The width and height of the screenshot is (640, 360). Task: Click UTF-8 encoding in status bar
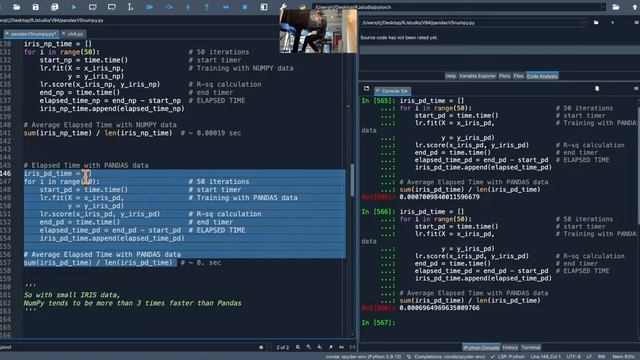(x=573, y=357)
